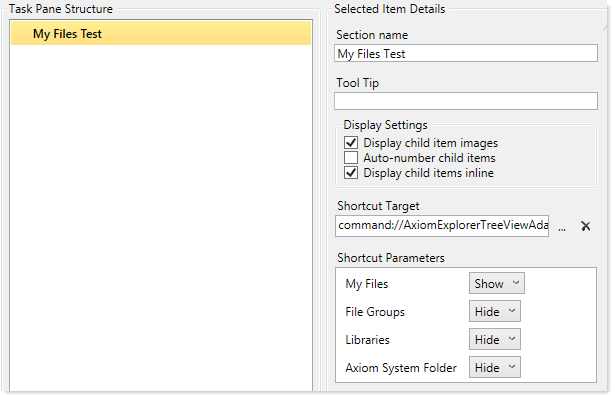Select My Files Test tree item

pyautogui.click(x=161, y=34)
